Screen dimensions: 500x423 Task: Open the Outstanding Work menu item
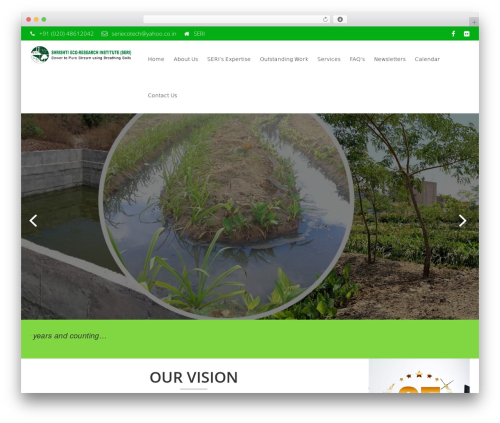click(284, 59)
